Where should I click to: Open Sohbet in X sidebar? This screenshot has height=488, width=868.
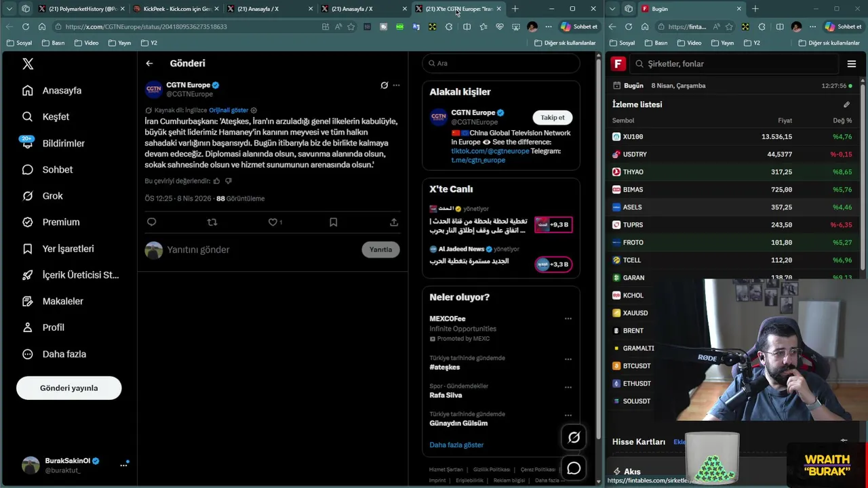point(47,169)
